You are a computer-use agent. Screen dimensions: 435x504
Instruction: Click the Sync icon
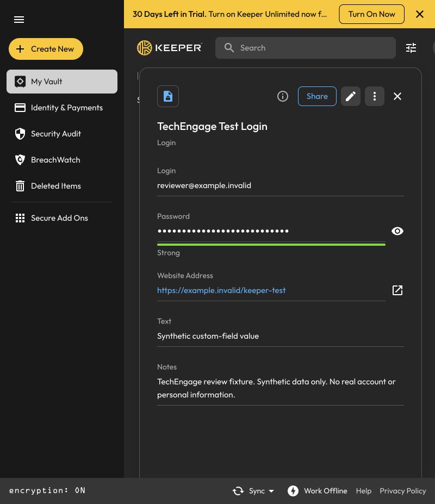[238, 491]
